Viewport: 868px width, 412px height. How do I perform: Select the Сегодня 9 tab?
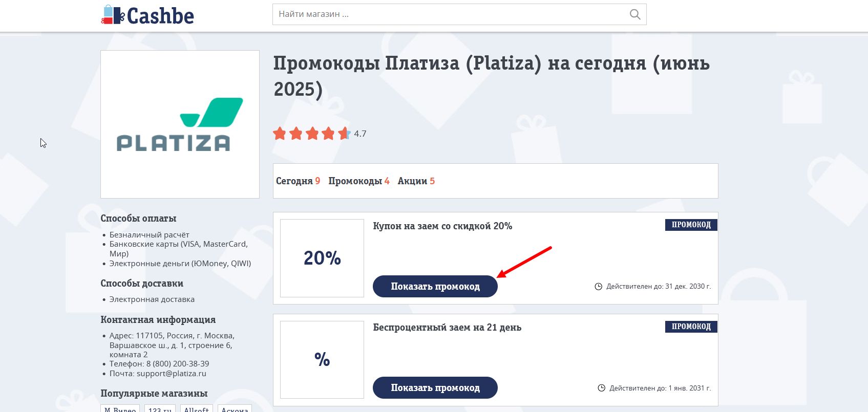pyautogui.click(x=298, y=181)
